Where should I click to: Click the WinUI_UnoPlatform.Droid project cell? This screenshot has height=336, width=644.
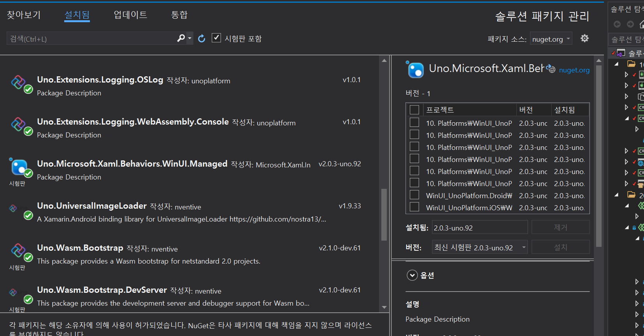coord(469,196)
